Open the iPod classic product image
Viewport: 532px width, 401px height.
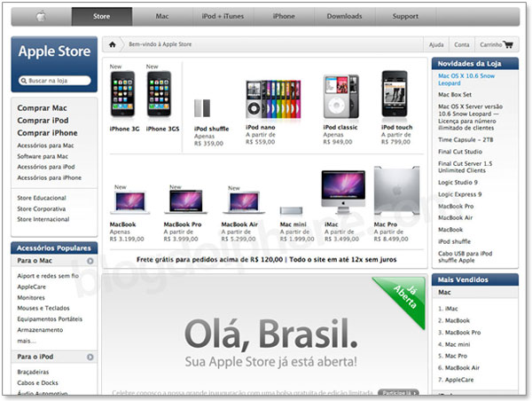[x=341, y=97]
